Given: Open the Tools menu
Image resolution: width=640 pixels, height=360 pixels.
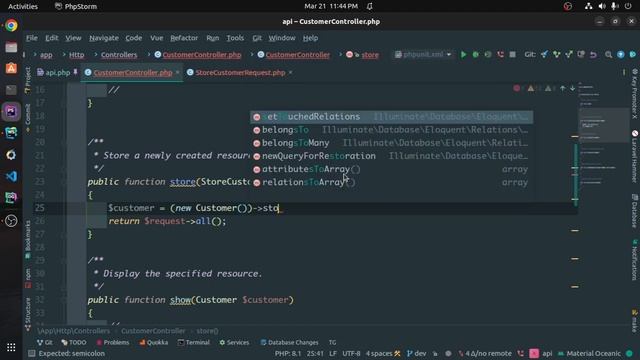Looking at the screenshot, I should click(235, 38).
